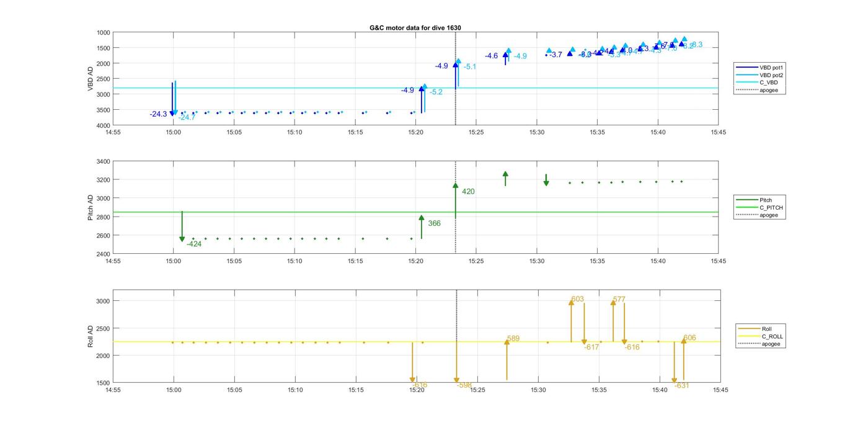Click the "C_ROLL" legend entry

pos(761,336)
